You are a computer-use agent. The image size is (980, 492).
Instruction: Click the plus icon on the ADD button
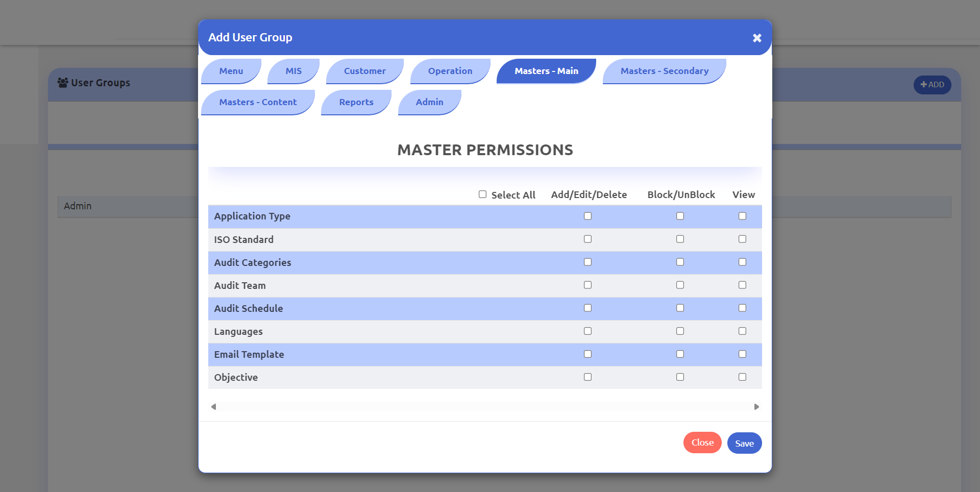coord(923,85)
